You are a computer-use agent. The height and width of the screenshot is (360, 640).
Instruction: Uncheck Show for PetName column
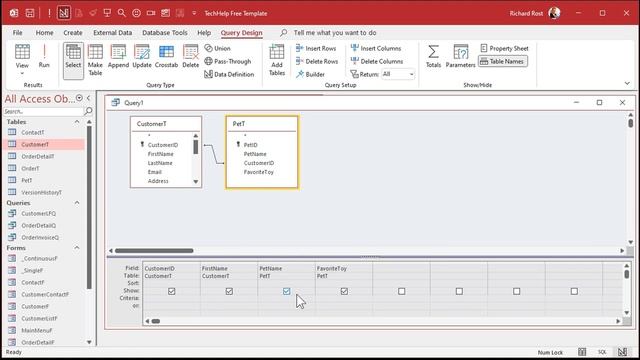[287, 291]
